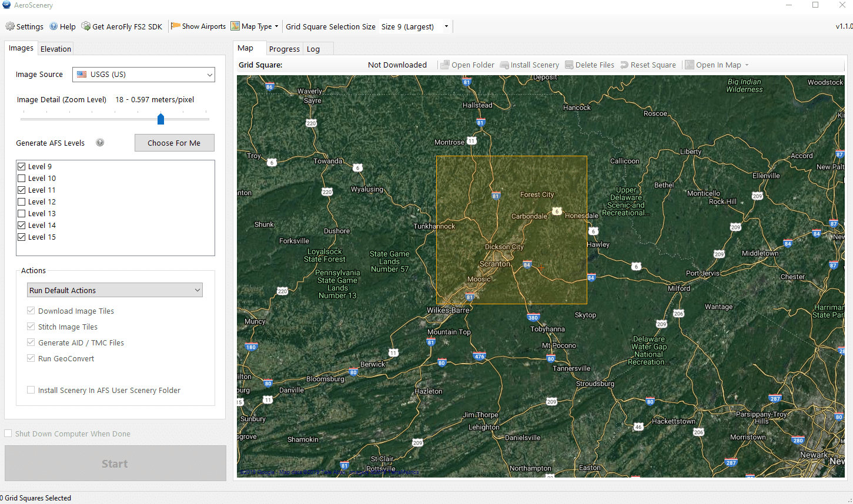Click the Scranton label on the map
The height and width of the screenshot is (504, 853).
point(495,264)
